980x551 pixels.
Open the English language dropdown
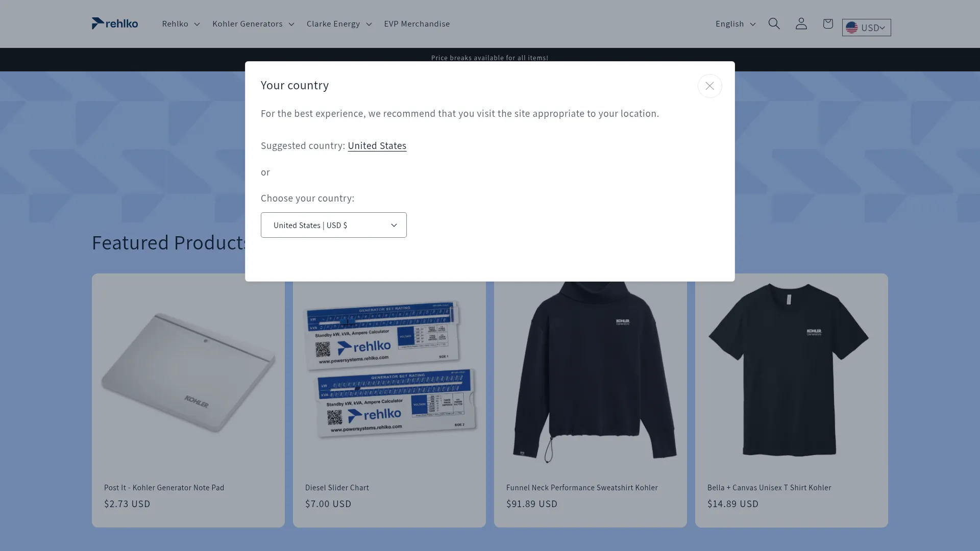tap(736, 24)
